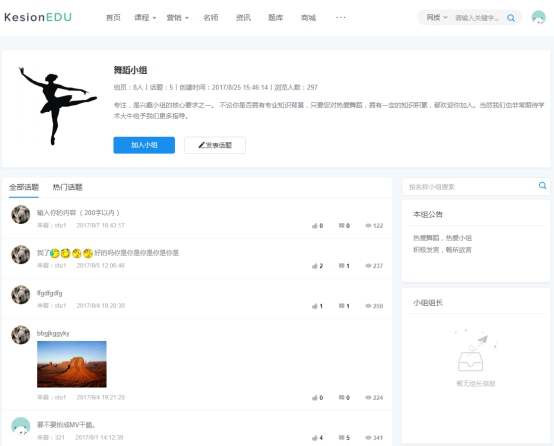This screenshot has width=554, height=446.
Task: Switch to the 热门话题 tab
Action: (x=67, y=187)
